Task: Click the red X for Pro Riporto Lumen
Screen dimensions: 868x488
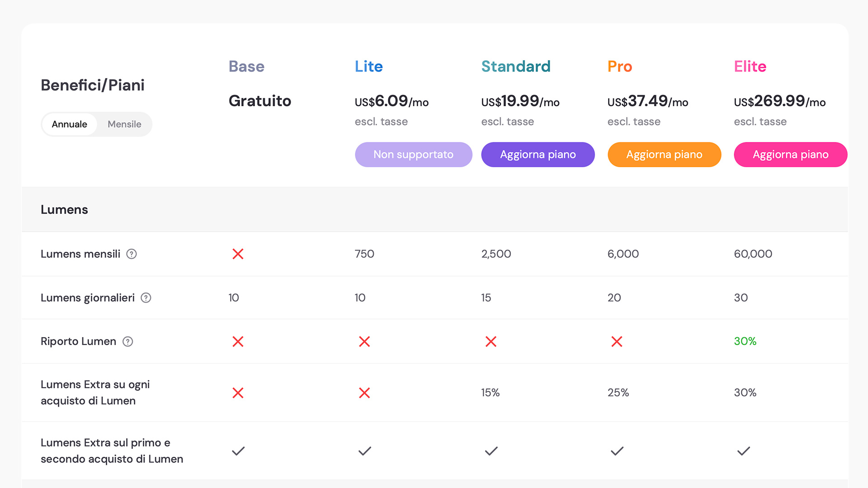Action: [617, 342]
